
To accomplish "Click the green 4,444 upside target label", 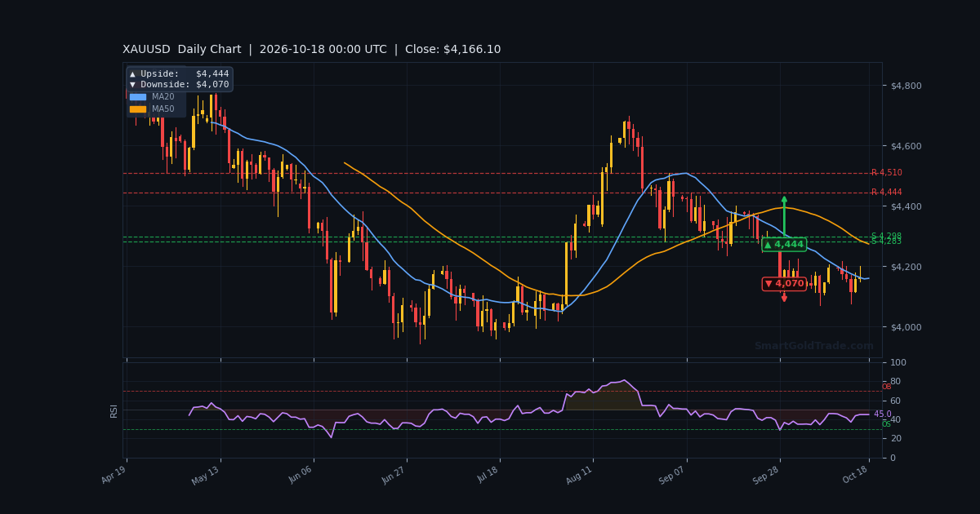I will (x=784, y=245).
